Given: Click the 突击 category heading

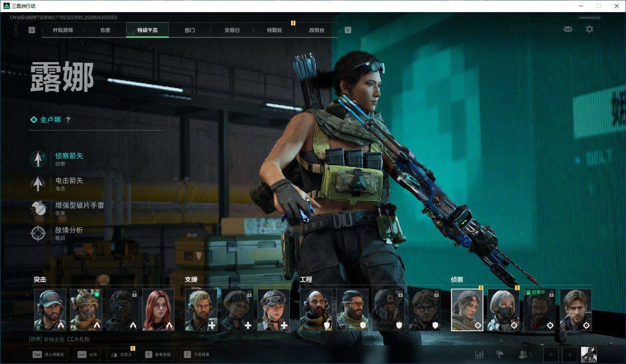Looking at the screenshot, I should tap(40, 280).
